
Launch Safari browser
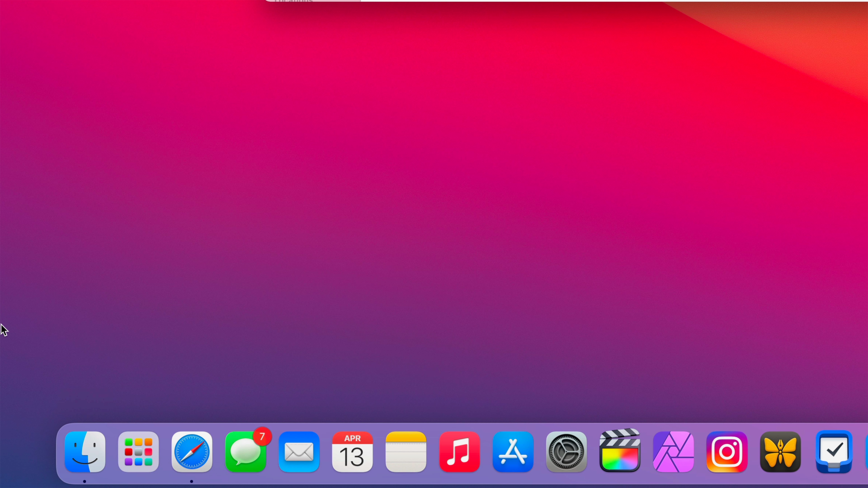(192, 451)
